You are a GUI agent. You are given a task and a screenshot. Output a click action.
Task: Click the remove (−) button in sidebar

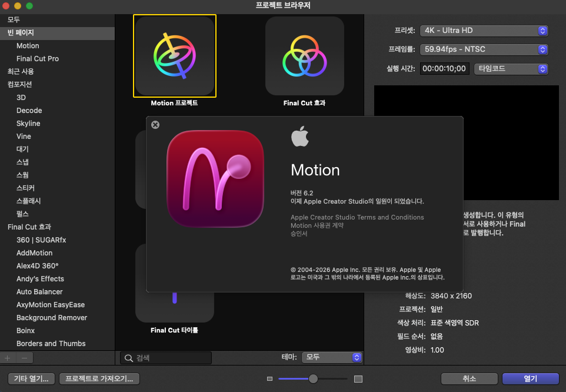(x=24, y=358)
